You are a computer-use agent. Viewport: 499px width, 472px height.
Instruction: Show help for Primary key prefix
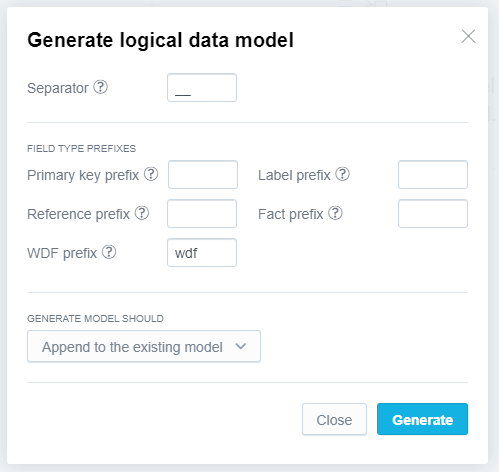(151, 174)
